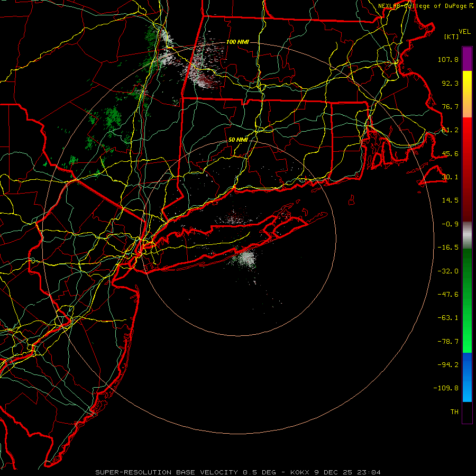This screenshot has height=476, width=476.
Task: Click the -32.0 value on velocity scale
Action: point(448,271)
